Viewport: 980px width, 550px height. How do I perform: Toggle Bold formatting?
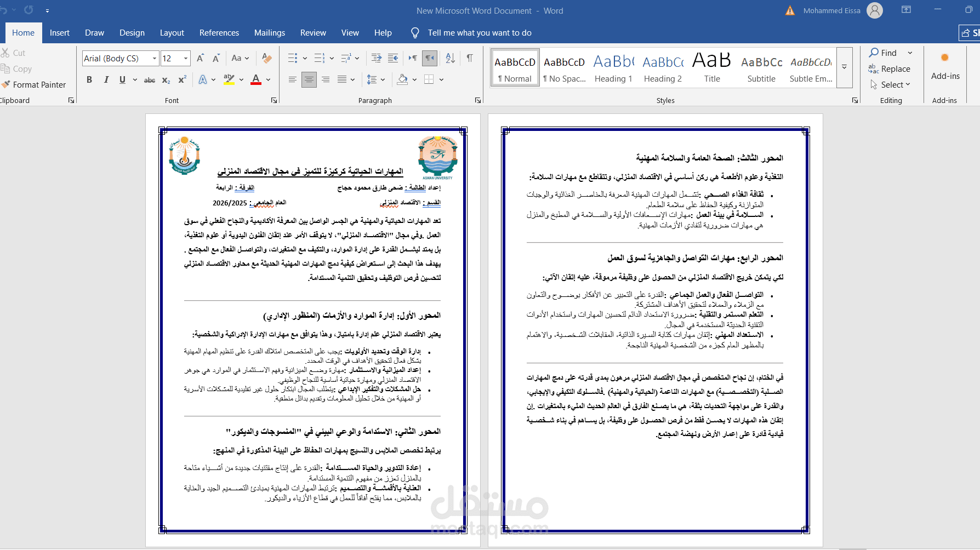click(89, 80)
